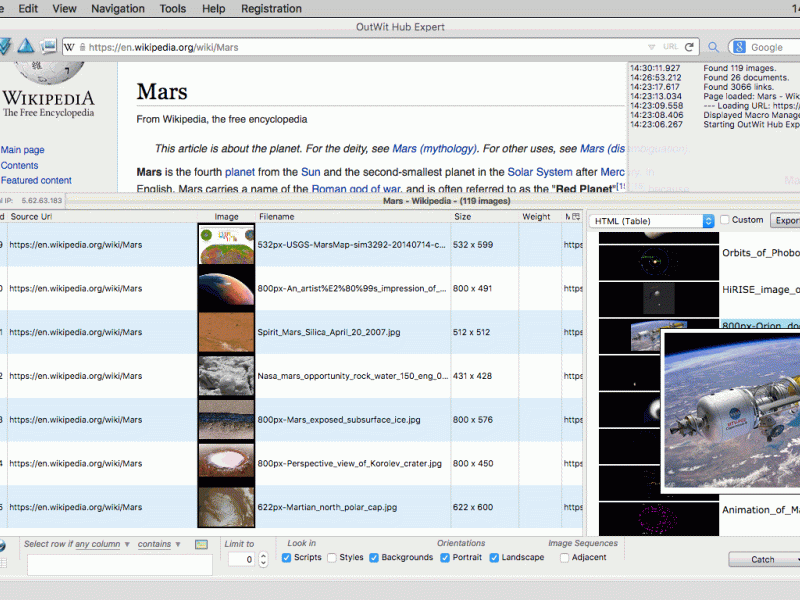Click filename 'Spirit_Mars_Silica_April_20_2007.jpg'
Viewport: 800px width, 600px height.
pos(329,332)
